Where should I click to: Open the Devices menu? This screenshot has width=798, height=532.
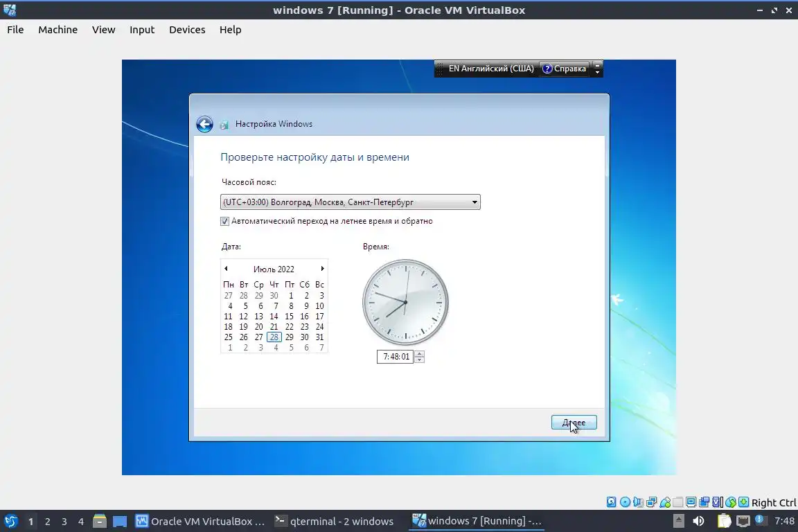click(187, 30)
